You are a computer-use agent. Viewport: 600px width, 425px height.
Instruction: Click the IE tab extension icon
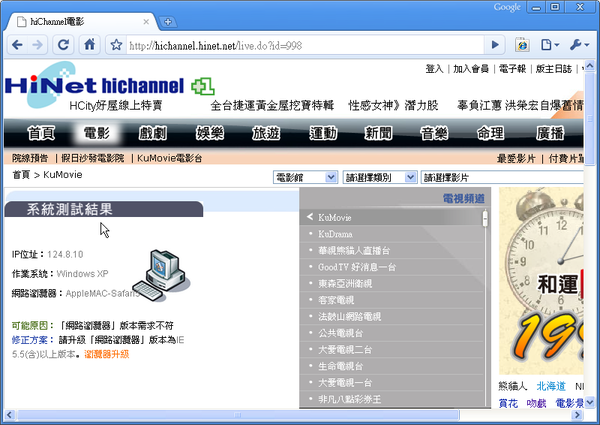[522, 45]
